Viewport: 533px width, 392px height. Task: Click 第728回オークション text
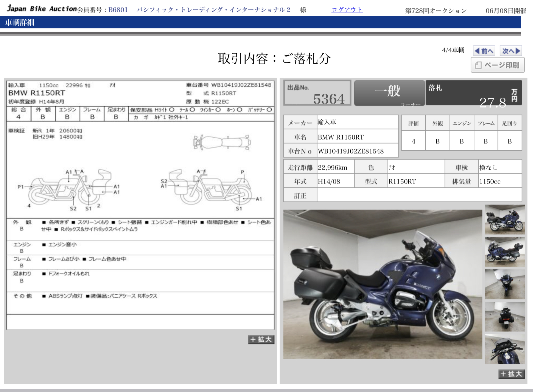point(436,11)
